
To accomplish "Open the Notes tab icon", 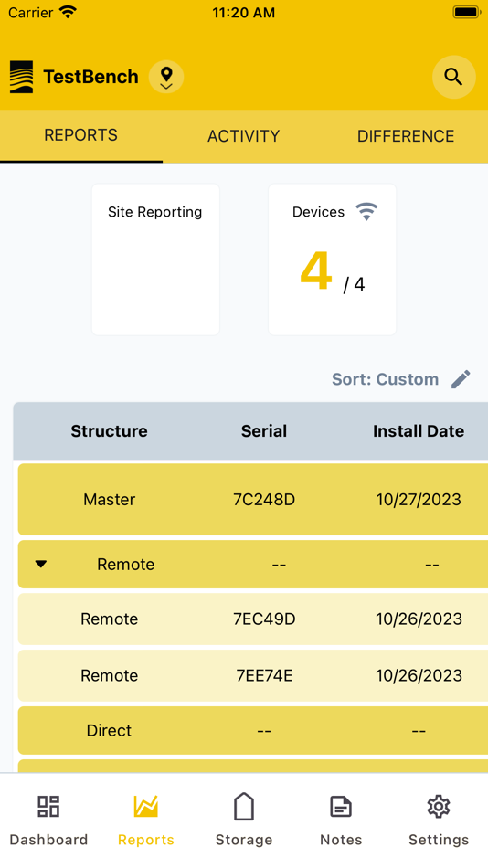I will tap(341, 807).
